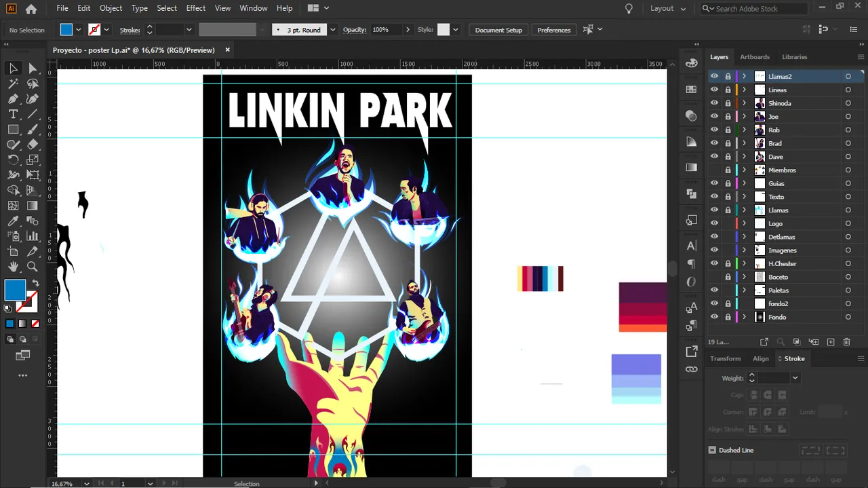Close the Proyecto - poster Lp.ai tab

coord(228,50)
